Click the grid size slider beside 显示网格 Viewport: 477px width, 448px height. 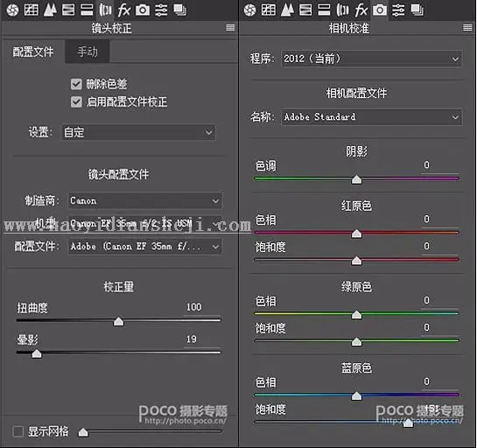83,432
